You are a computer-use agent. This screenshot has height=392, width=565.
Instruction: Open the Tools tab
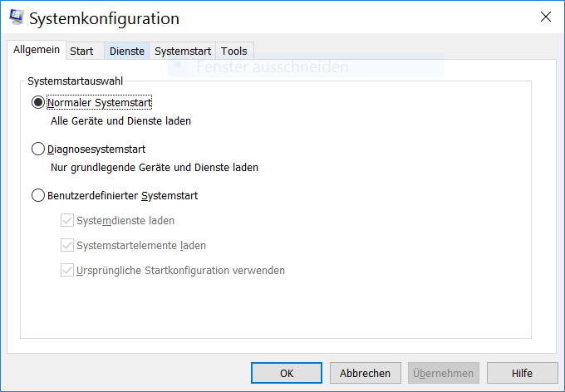234,51
